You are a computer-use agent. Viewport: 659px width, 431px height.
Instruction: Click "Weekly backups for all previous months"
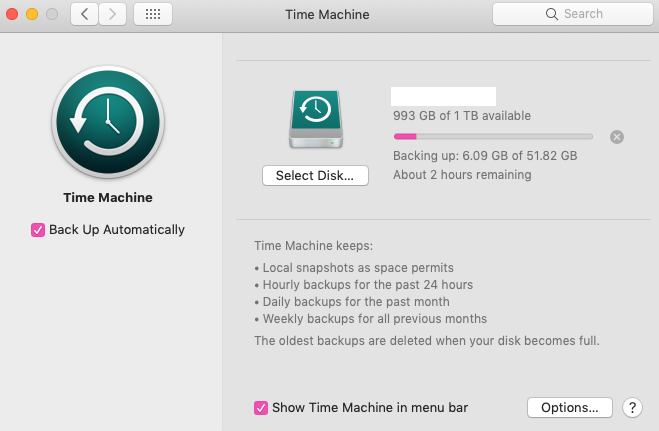pyautogui.click(x=371, y=319)
